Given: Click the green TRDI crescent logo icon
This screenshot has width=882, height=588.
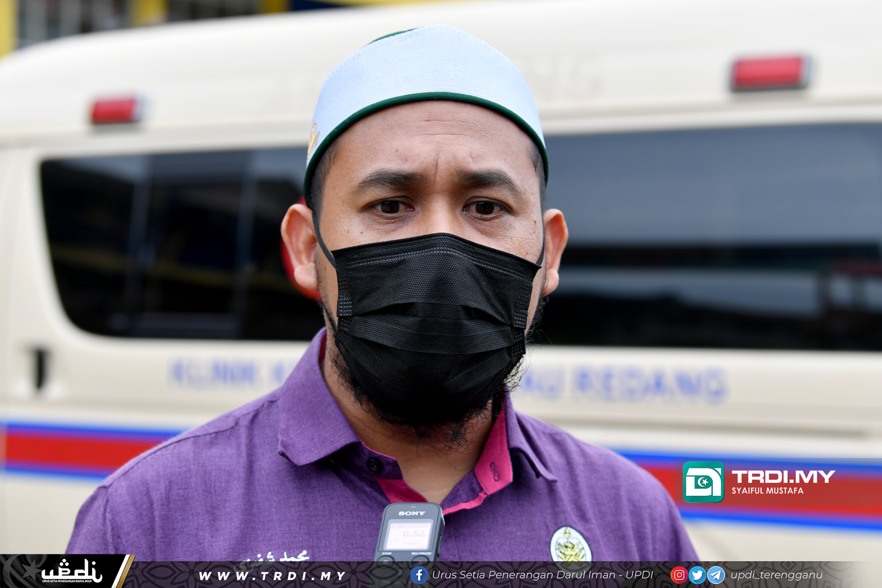Looking at the screenshot, I should click(703, 482).
